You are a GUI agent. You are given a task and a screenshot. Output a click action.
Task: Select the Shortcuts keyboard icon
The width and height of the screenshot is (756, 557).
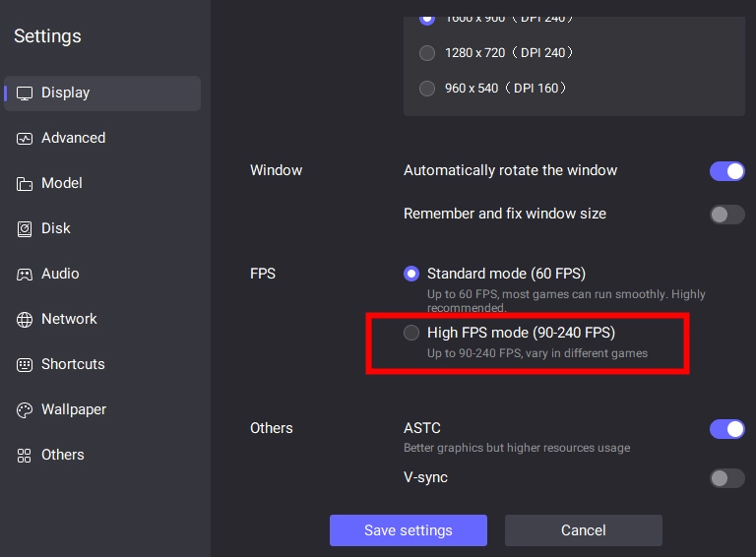25,365
